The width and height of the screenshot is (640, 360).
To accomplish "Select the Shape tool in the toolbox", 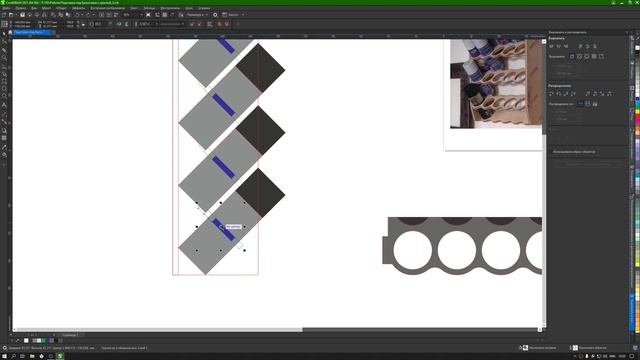I will click(x=4, y=42).
